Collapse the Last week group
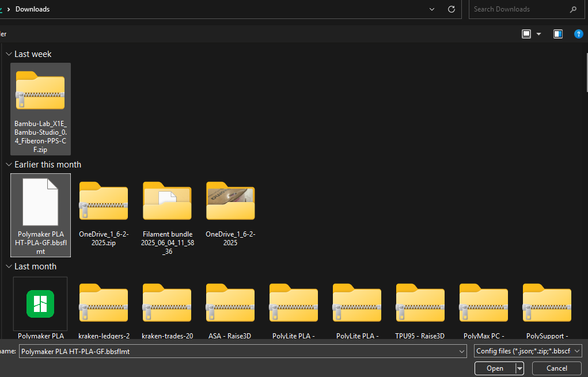 point(9,54)
